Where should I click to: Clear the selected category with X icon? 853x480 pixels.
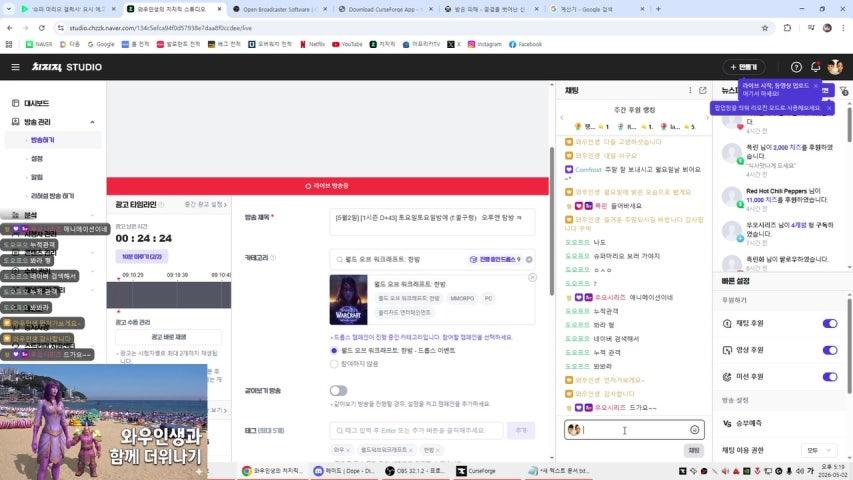point(529,260)
